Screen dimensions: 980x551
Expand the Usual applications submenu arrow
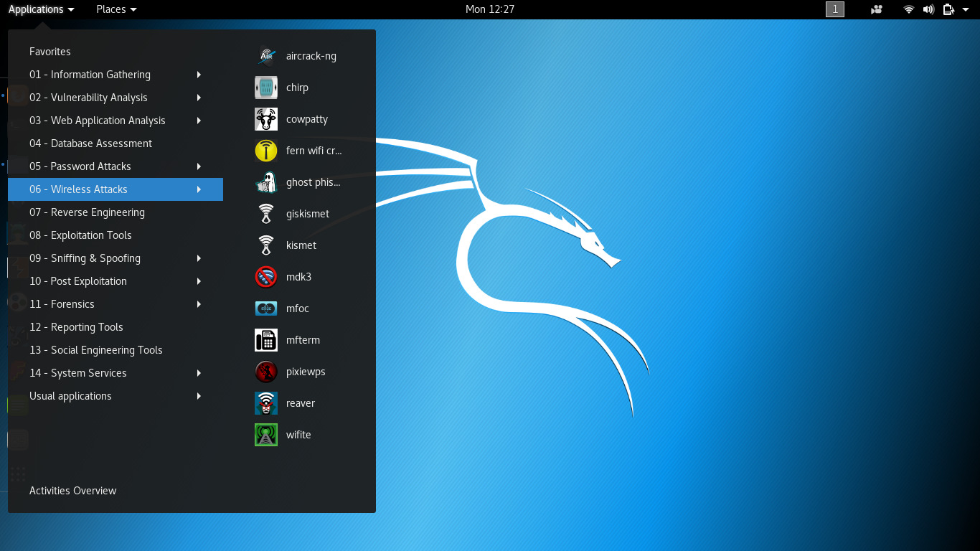pyautogui.click(x=199, y=396)
